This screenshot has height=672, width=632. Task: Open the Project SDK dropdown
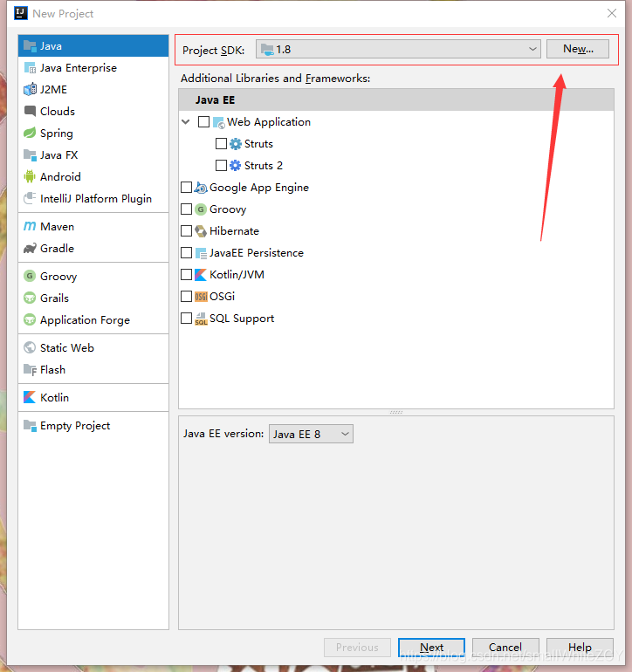(398, 49)
